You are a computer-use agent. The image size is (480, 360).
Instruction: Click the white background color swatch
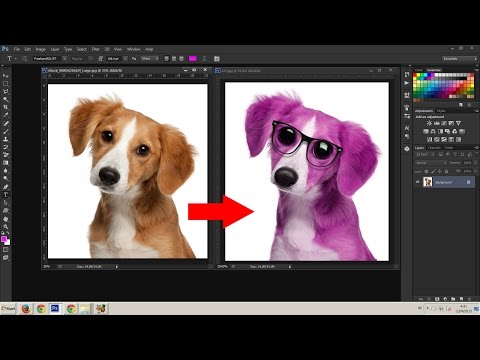(8, 242)
